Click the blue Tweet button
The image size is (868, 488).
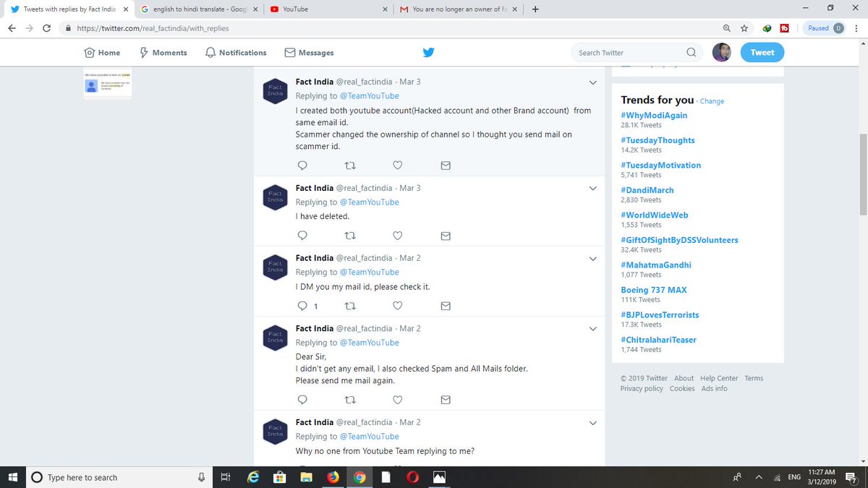tap(762, 52)
